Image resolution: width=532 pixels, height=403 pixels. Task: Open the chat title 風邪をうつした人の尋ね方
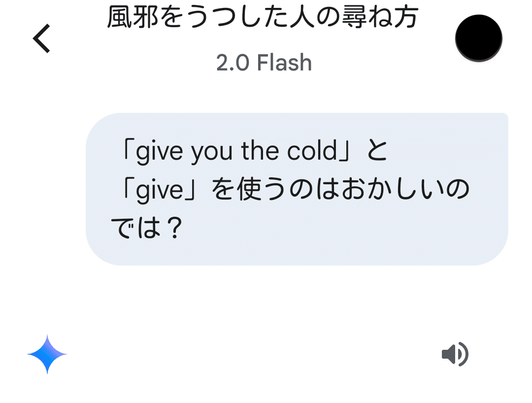(263, 17)
